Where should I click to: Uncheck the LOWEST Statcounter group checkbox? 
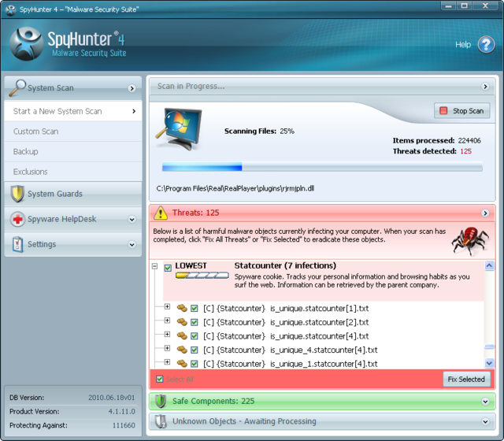(x=168, y=268)
